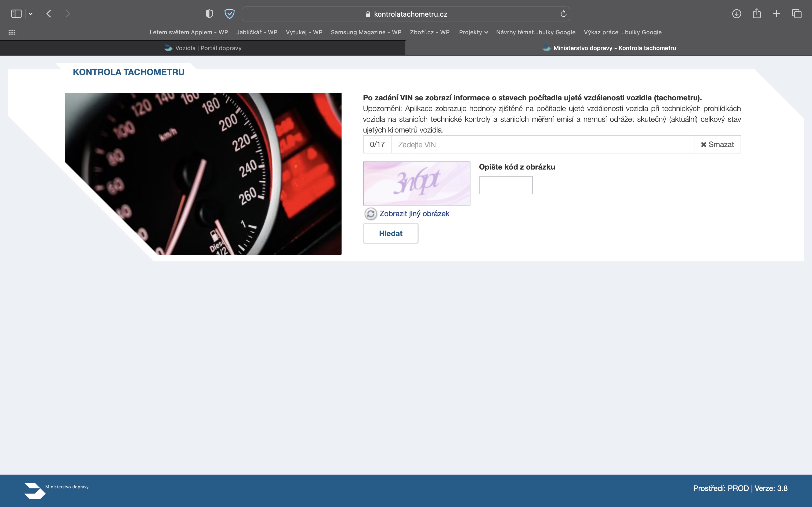This screenshot has width=812, height=507.
Task: Reload the page with refresh icon
Action: pyautogui.click(x=563, y=14)
